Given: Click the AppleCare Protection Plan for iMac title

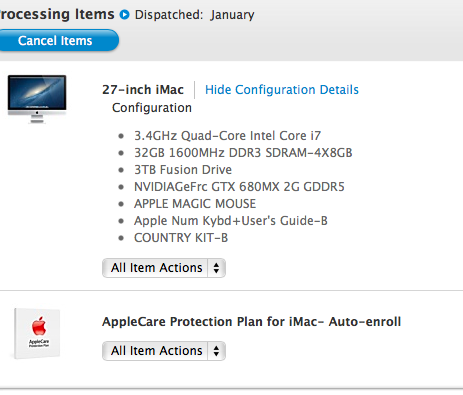Looking at the screenshot, I should pyautogui.click(x=251, y=322).
